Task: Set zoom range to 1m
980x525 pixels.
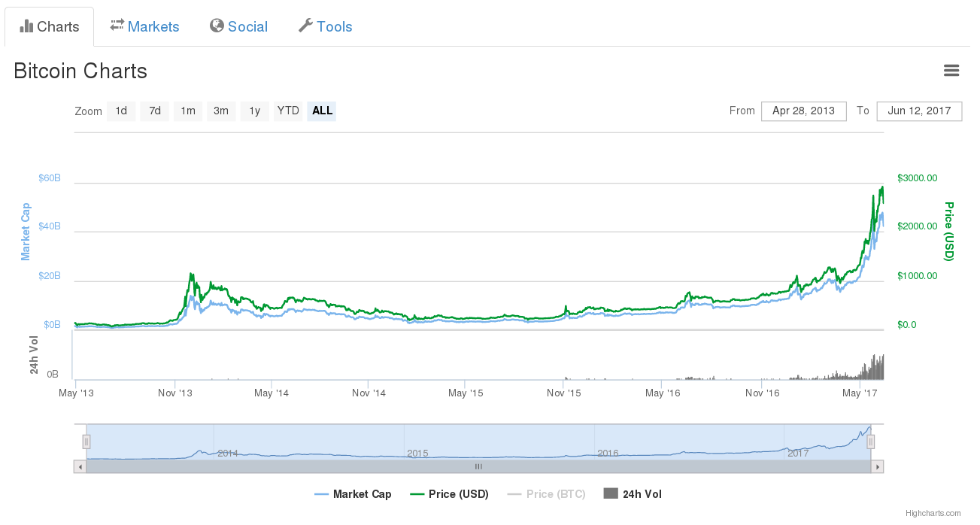Action: pos(188,111)
